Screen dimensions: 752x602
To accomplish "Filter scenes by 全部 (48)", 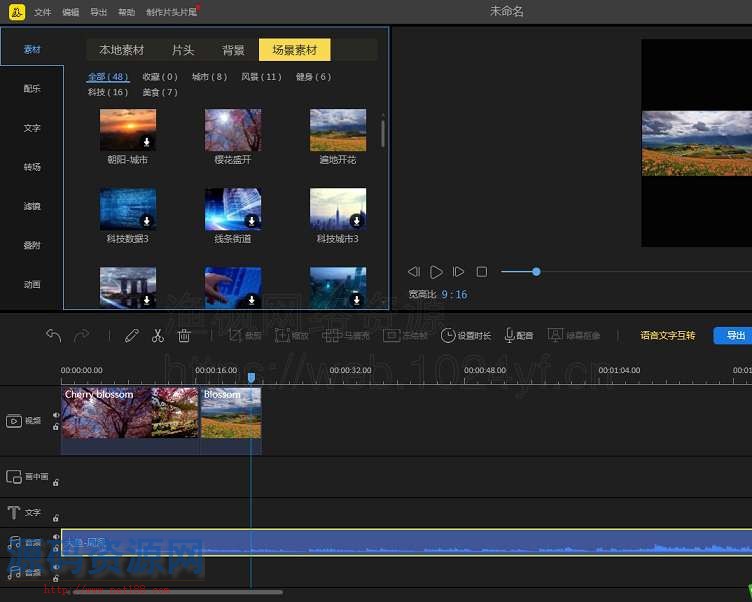I will point(108,77).
